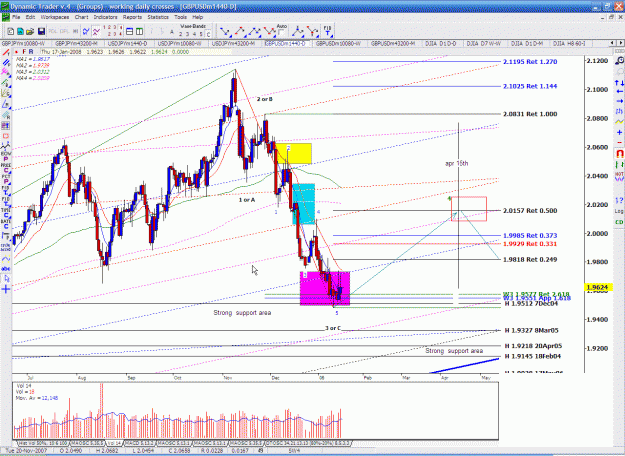Click the yellow 1.9624 price marker

pos(597,287)
